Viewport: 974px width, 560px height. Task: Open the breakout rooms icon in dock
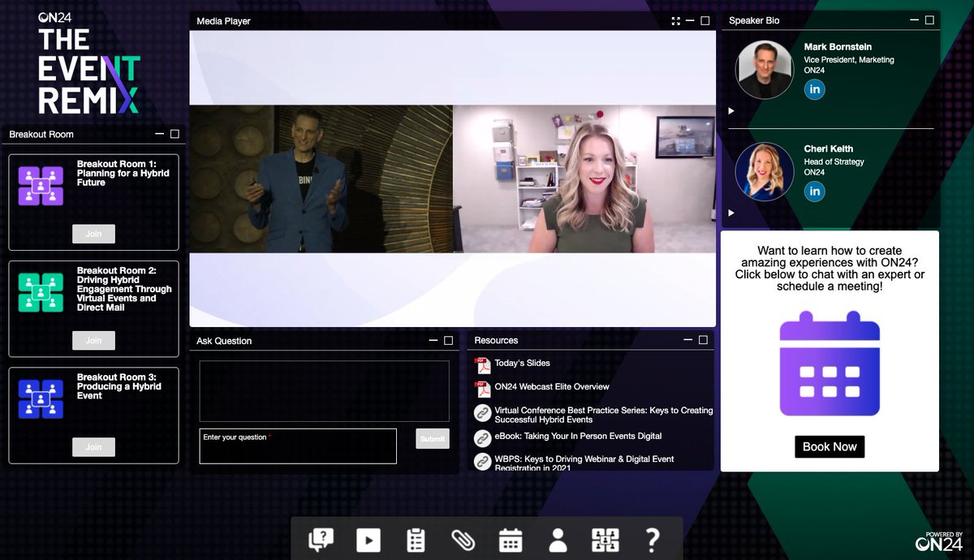tap(606, 540)
